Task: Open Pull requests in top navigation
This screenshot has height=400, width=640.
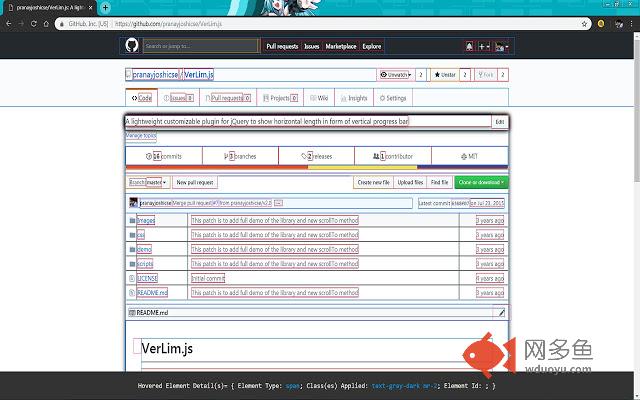Action: 282,47
